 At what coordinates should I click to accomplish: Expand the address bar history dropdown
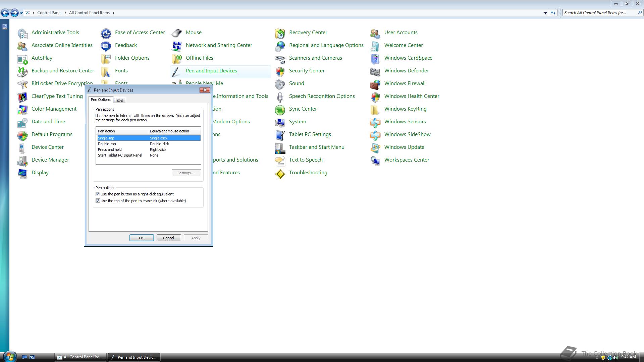point(545,13)
